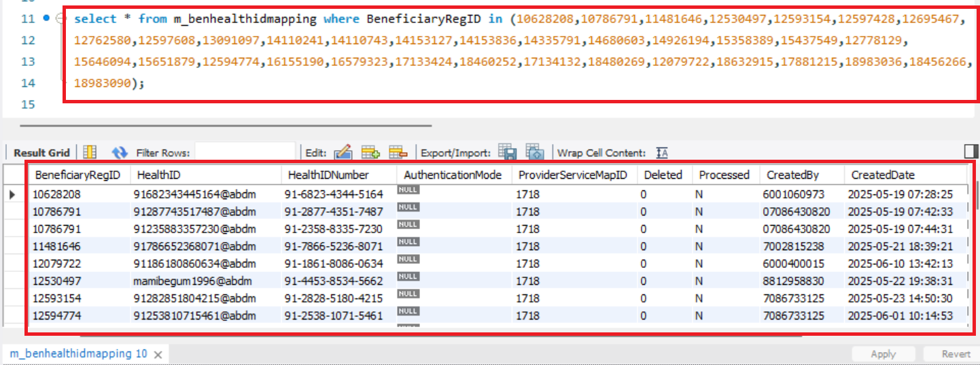Sort by CreatedBy column header
Screen dimensions: 980x365
point(802,175)
